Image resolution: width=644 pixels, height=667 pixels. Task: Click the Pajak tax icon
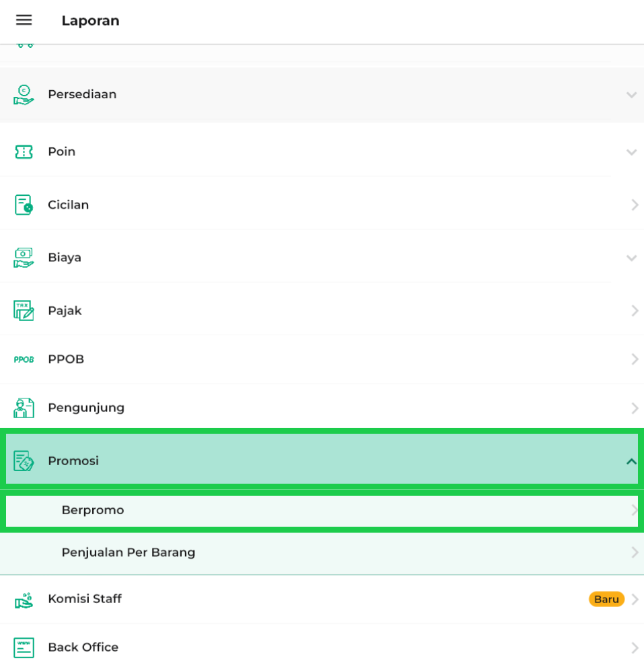pyautogui.click(x=24, y=310)
